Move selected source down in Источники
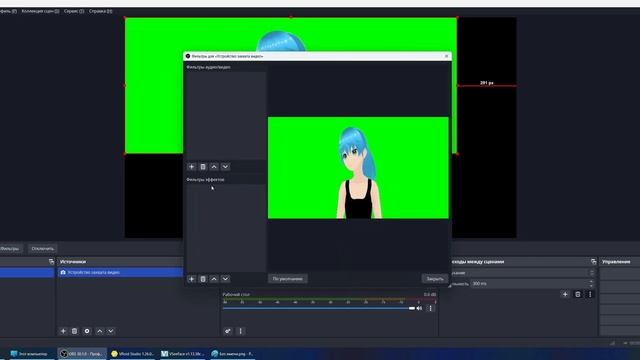Viewport: 640px width, 360px height. [111, 331]
